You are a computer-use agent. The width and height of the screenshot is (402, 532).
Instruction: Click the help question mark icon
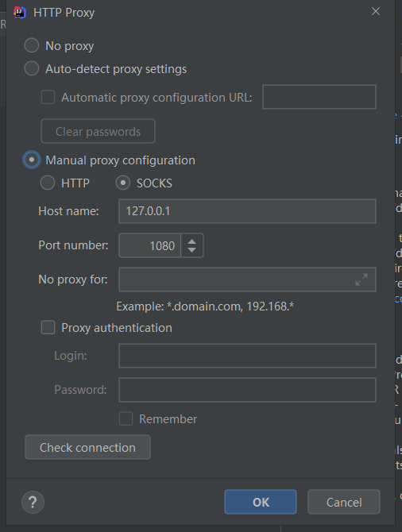(x=33, y=502)
